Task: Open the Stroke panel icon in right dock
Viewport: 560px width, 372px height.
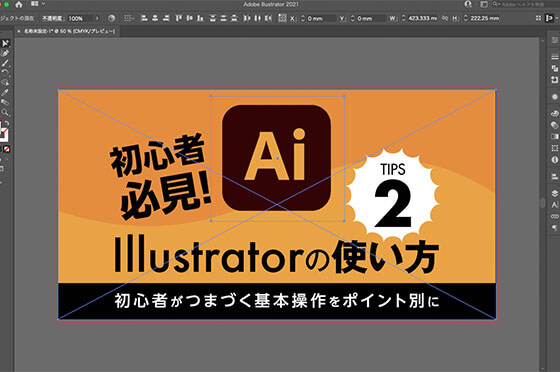Action: coord(555,57)
